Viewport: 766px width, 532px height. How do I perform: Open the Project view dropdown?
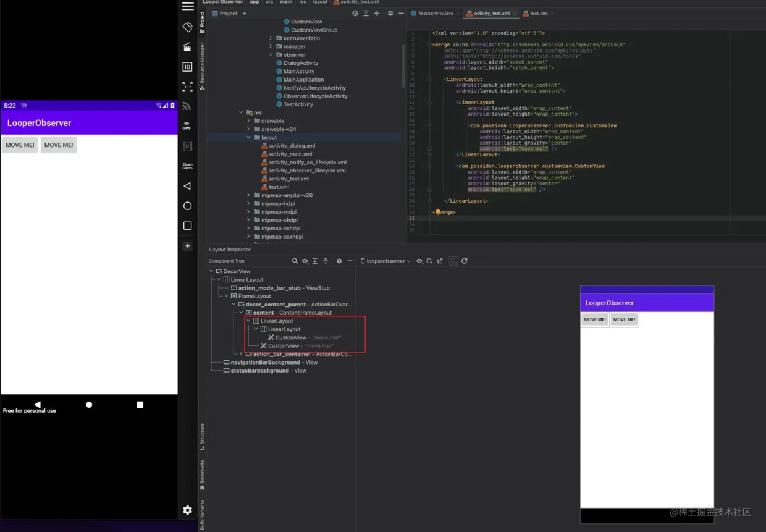tap(229, 13)
